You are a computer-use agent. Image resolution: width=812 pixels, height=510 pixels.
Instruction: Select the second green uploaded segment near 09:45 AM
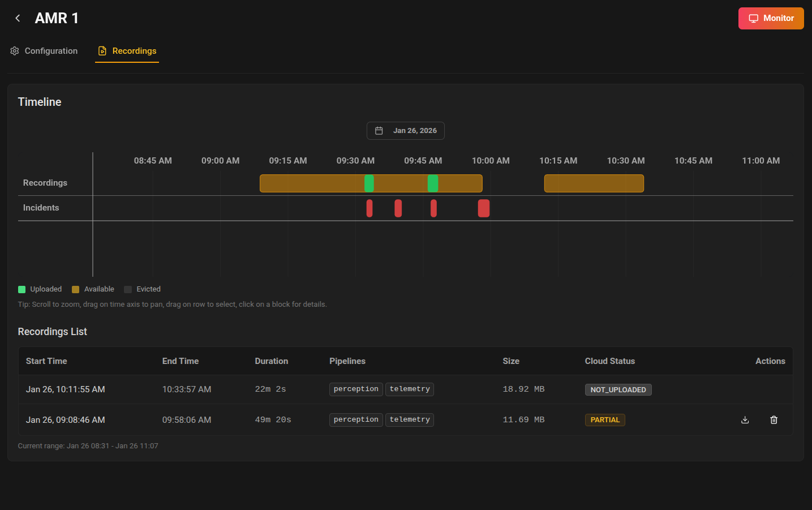point(433,183)
